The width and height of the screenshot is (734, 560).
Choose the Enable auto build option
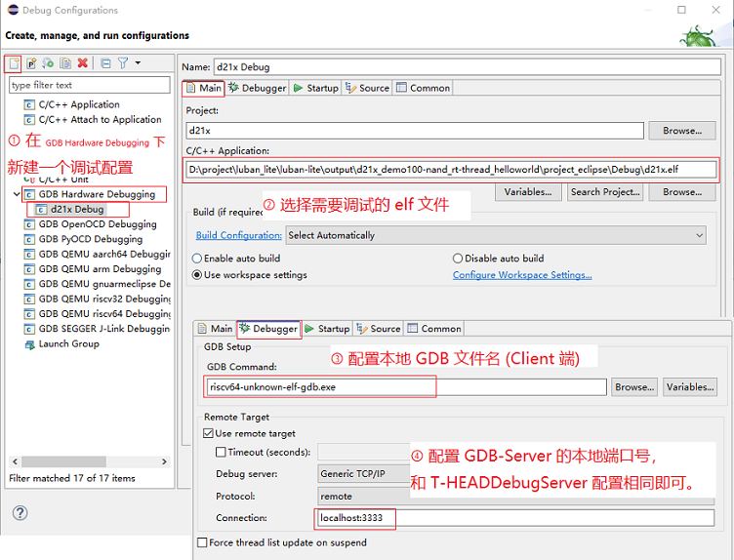[197, 259]
